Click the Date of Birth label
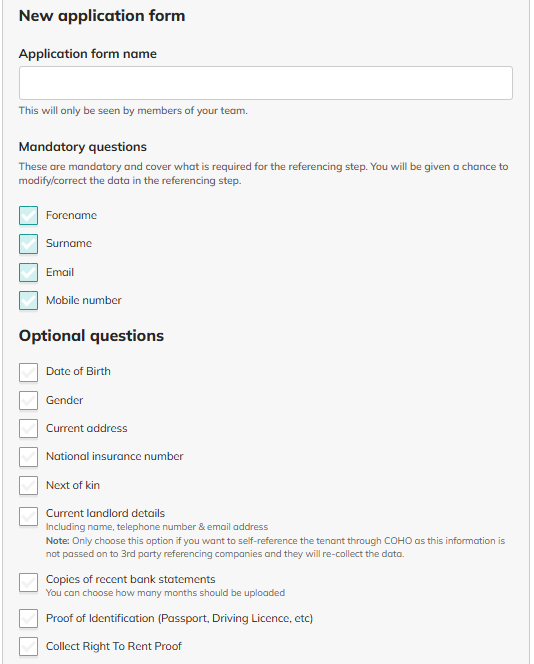This screenshot has height=664, width=534. [x=78, y=371]
